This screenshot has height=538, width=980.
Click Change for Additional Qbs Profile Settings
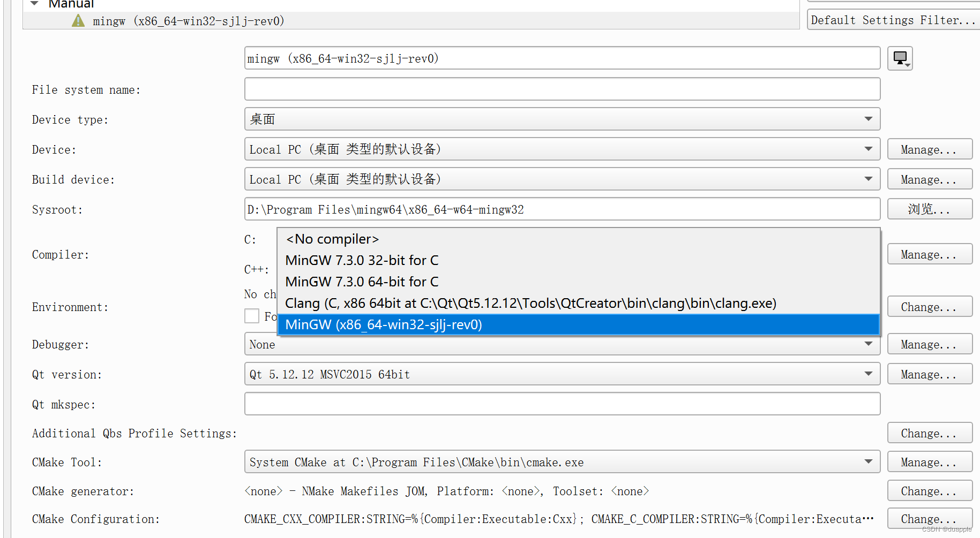pyautogui.click(x=930, y=433)
